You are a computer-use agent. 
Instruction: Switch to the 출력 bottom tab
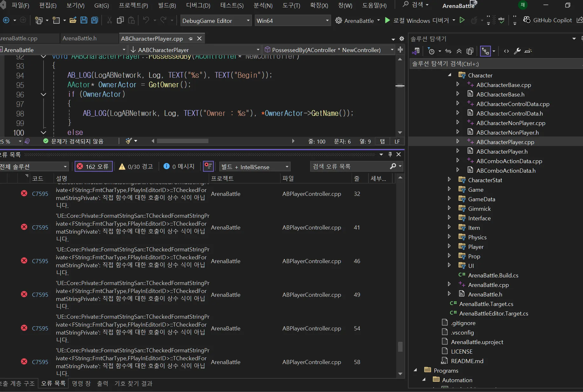(102, 383)
